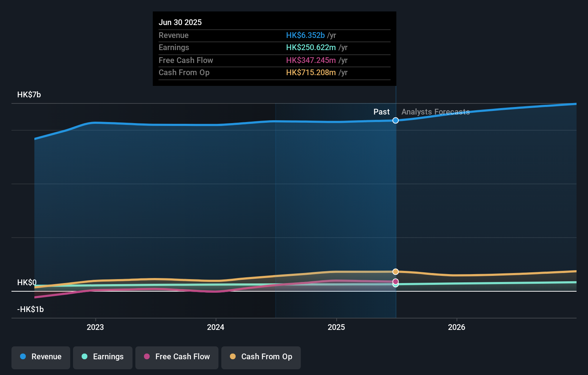Viewport: 588px width, 375px height.
Task: Toggle the Revenue series visibility
Action: (40, 357)
